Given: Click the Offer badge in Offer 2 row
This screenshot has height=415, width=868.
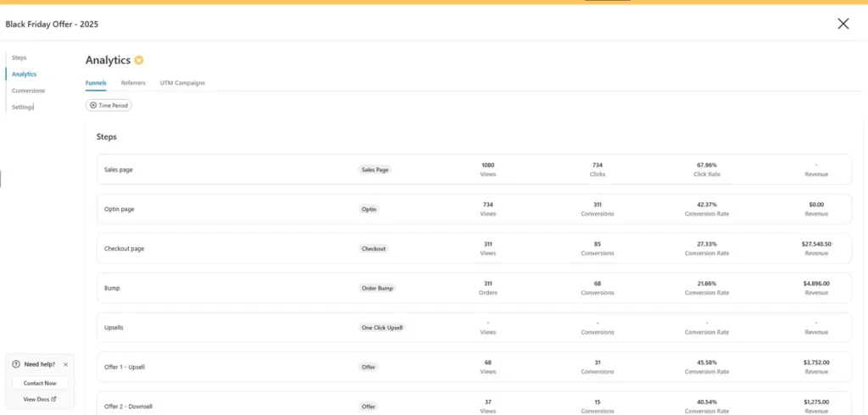Looking at the screenshot, I should (368, 407).
